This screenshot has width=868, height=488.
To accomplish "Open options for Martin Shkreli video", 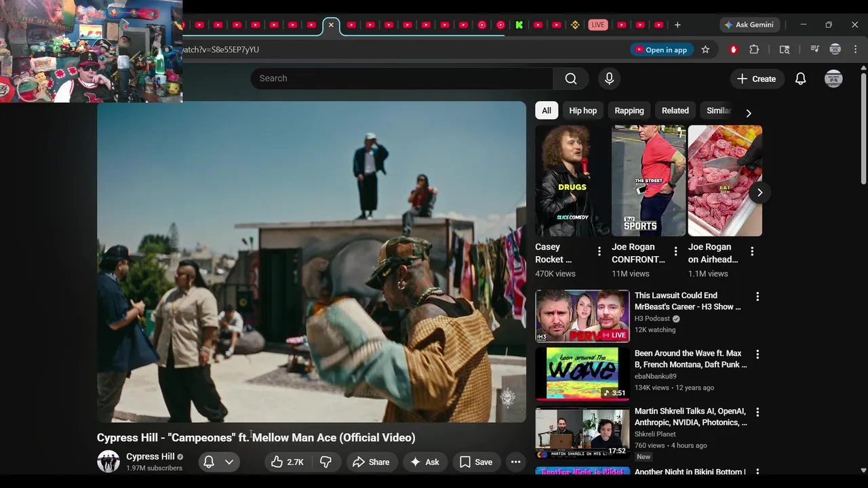I will (x=757, y=412).
